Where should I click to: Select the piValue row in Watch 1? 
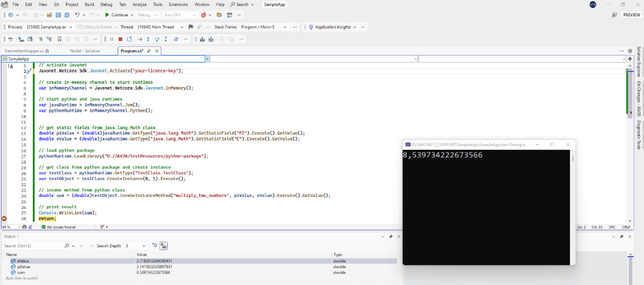click(x=201, y=267)
